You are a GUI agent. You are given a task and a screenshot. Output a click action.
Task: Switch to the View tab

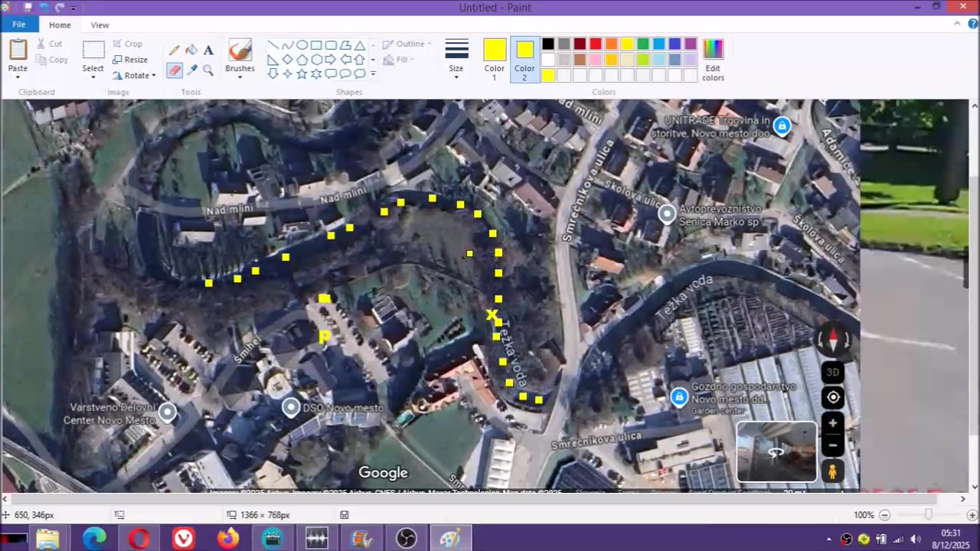tap(100, 24)
